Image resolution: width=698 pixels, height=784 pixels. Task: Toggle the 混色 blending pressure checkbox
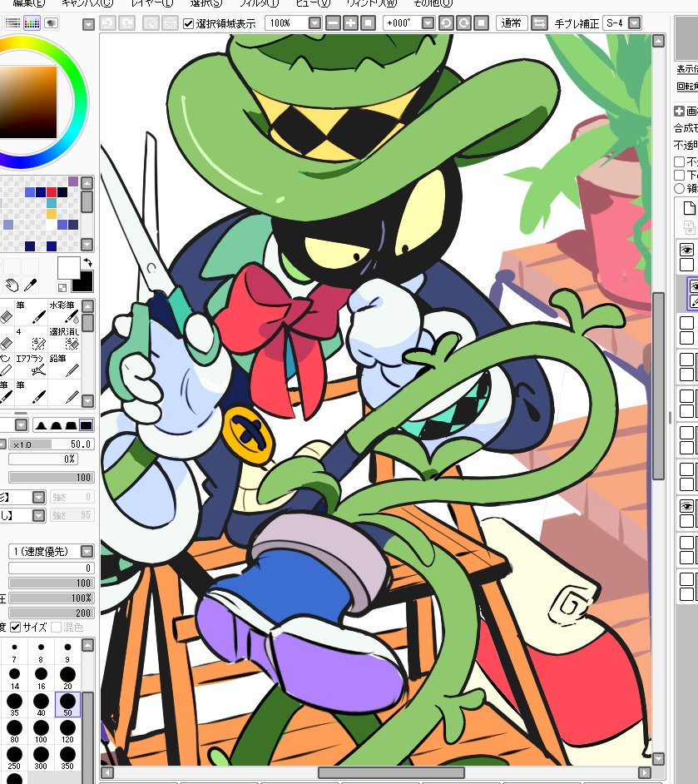click(x=56, y=627)
